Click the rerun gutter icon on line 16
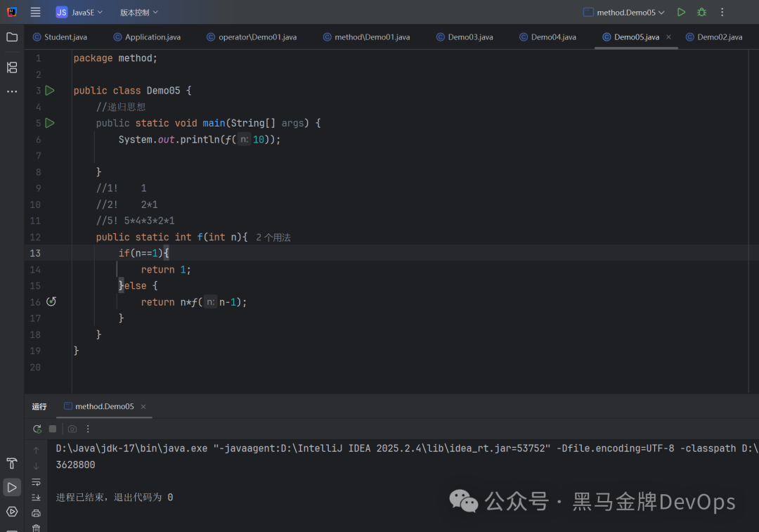759x532 pixels. [x=50, y=301]
